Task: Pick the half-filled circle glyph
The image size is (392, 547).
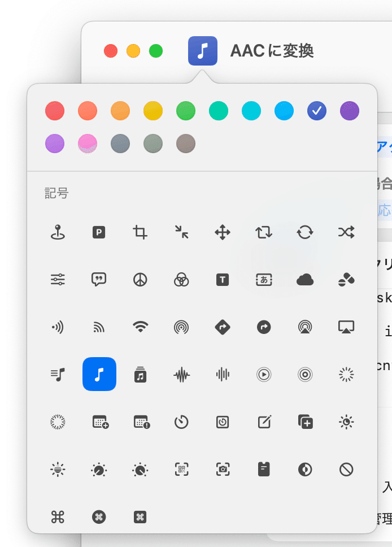Action: point(305,470)
